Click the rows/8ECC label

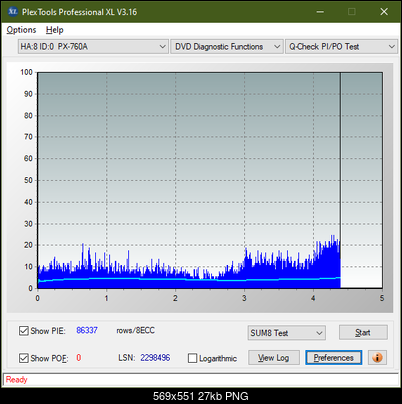tap(135, 330)
